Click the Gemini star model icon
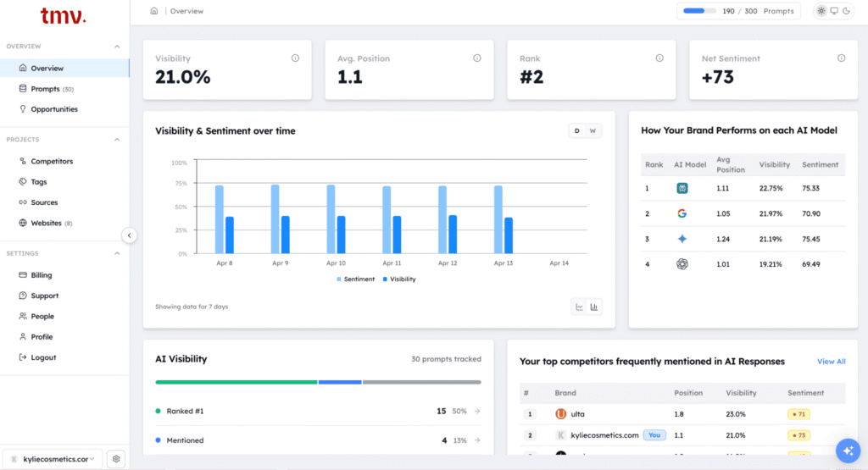 pyautogui.click(x=682, y=239)
